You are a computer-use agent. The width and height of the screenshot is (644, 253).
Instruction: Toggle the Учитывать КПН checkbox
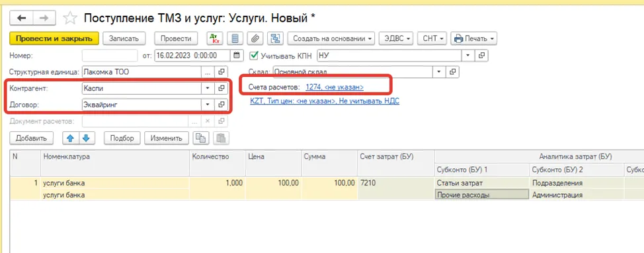point(255,55)
